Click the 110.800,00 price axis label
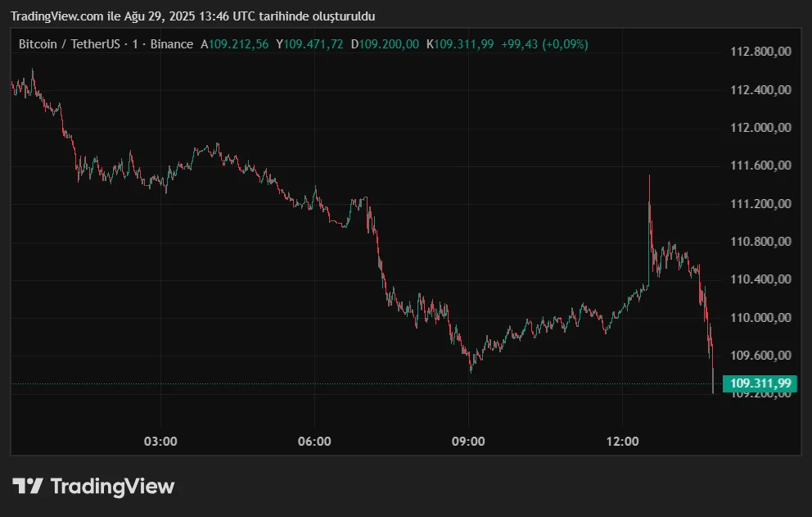Screen dimensions: 812x517 (760, 242)
